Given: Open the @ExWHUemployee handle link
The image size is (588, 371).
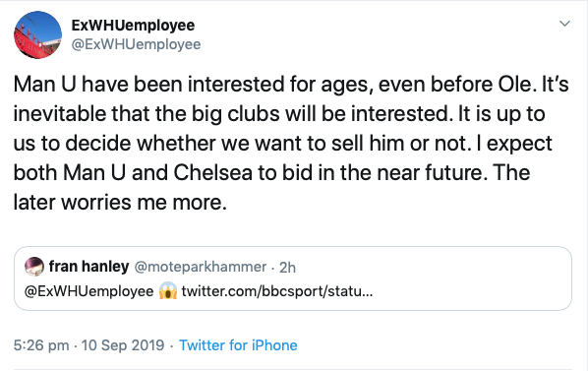Looking at the screenshot, I should (136, 44).
